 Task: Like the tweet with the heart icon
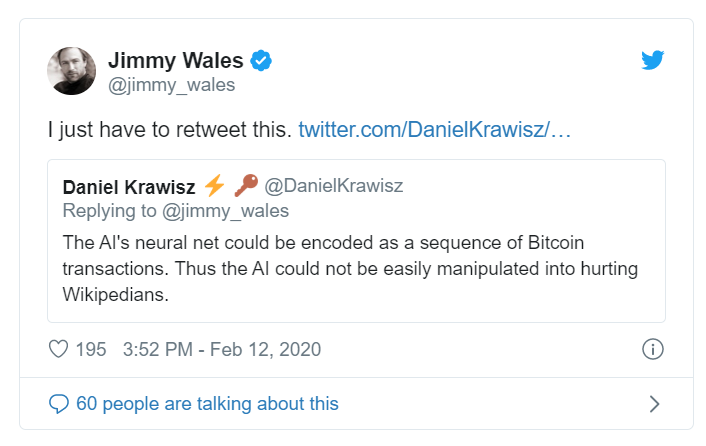(59, 349)
